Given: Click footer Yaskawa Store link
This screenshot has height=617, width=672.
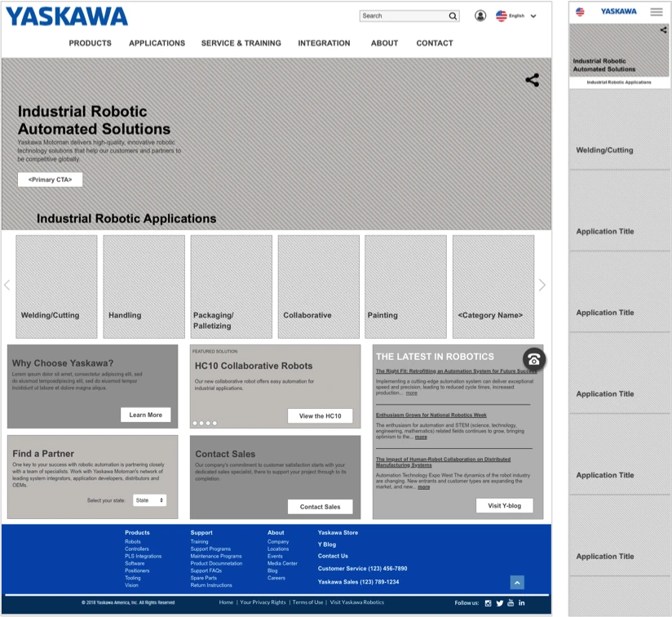Looking at the screenshot, I should pyautogui.click(x=338, y=533).
